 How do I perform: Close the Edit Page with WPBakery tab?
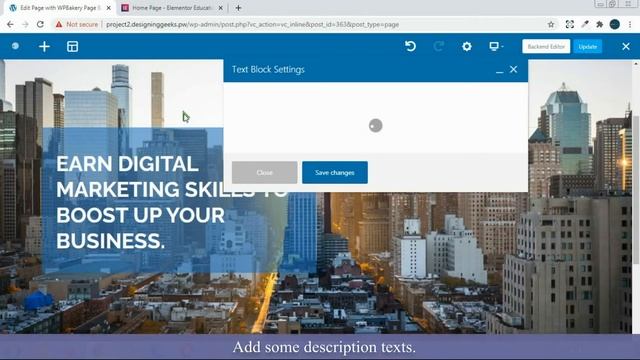(109, 8)
